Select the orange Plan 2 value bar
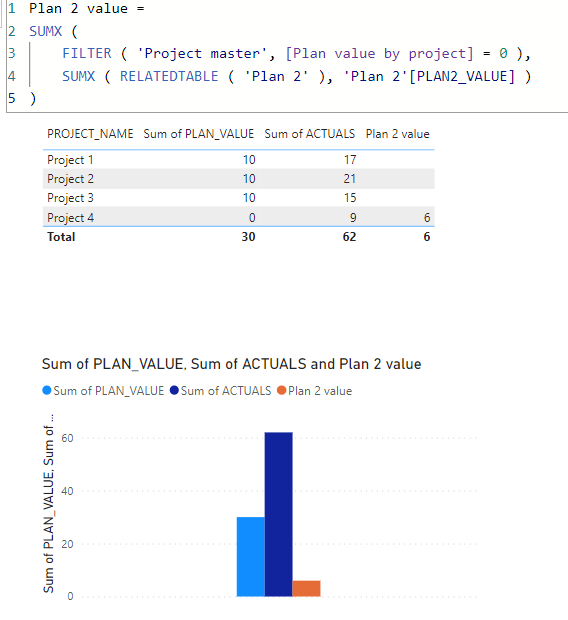 tap(307, 588)
